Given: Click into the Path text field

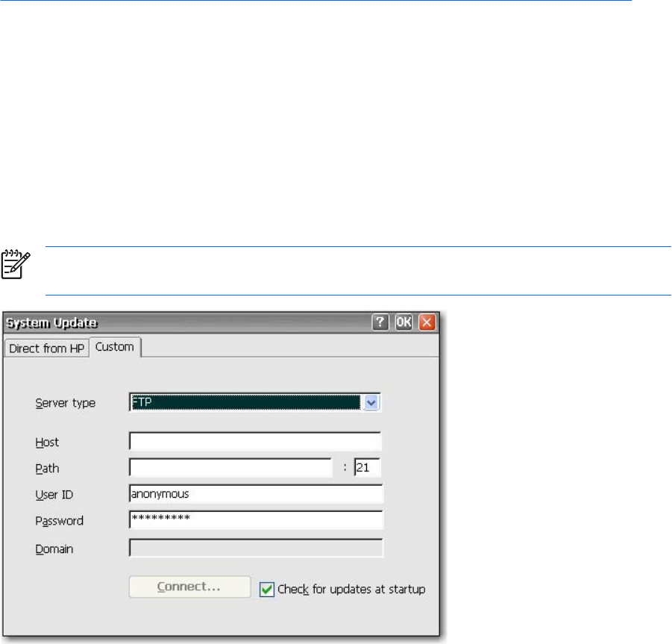Looking at the screenshot, I should point(230,467).
